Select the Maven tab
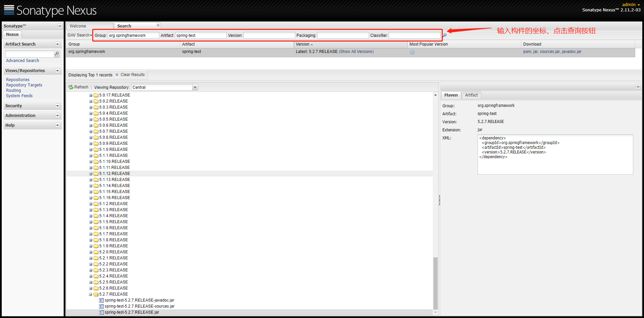 [451, 95]
